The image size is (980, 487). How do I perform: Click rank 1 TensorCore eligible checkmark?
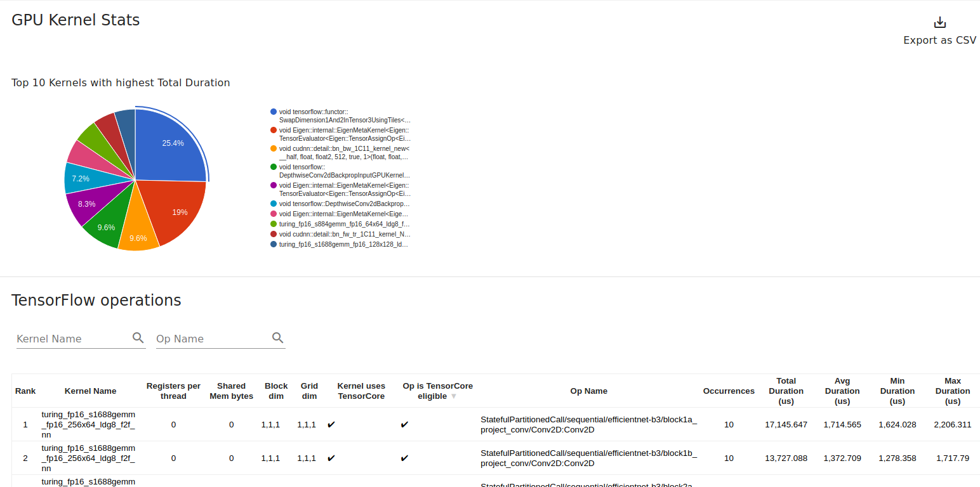(404, 424)
